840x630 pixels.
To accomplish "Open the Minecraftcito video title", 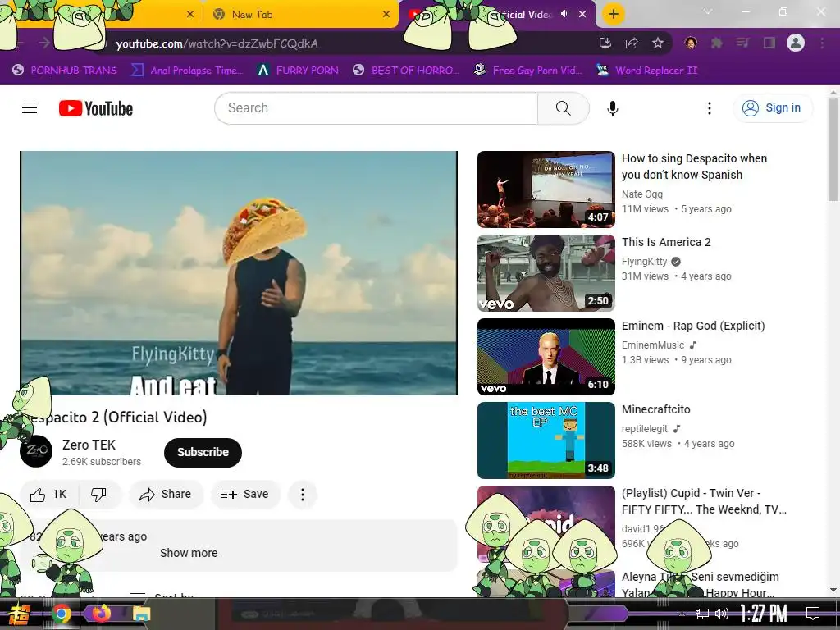I will click(655, 409).
